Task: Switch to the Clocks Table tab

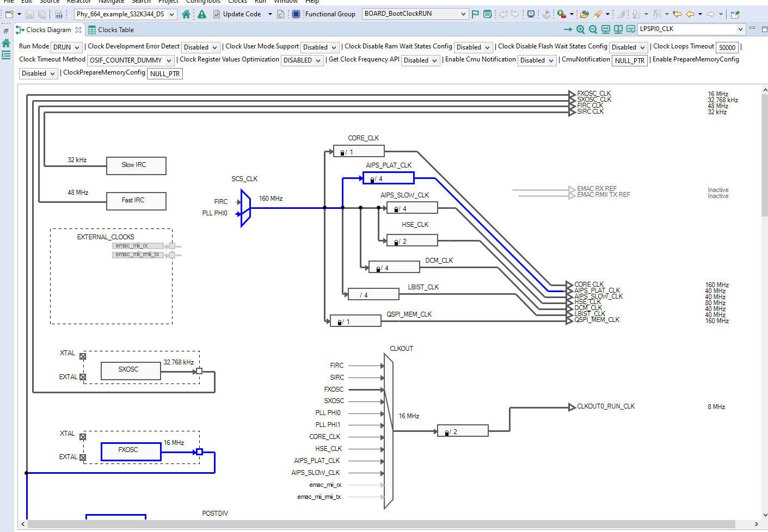Action: (x=115, y=30)
